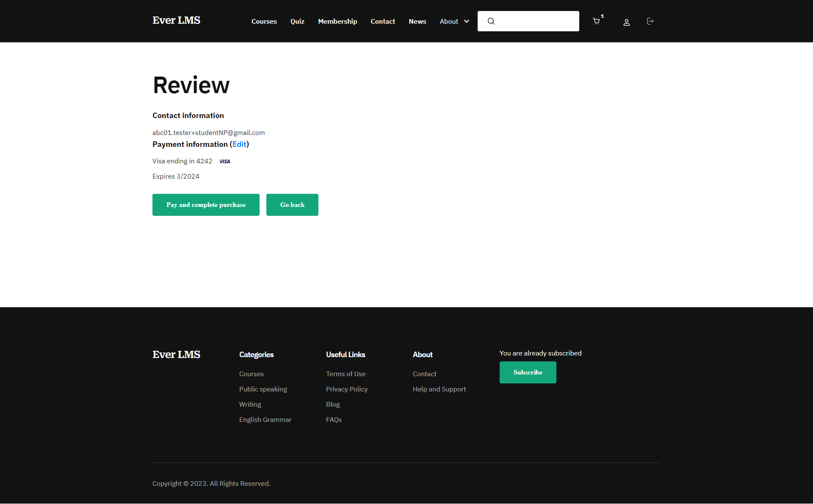Screen dimensions: 813x504
Task: Click the Review page heading
Action: pyautogui.click(x=191, y=85)
